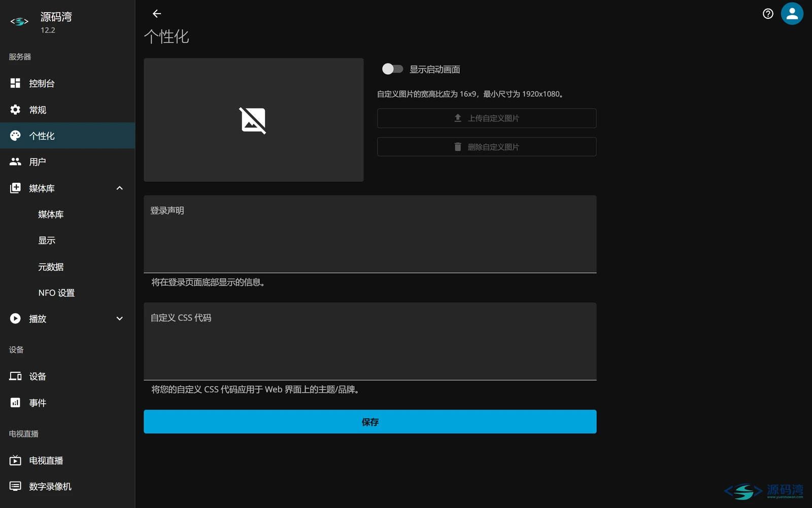The width and height of the screenshot is (812, 508).
Task: Click the 12.2 version number
Action: point(48,30)
